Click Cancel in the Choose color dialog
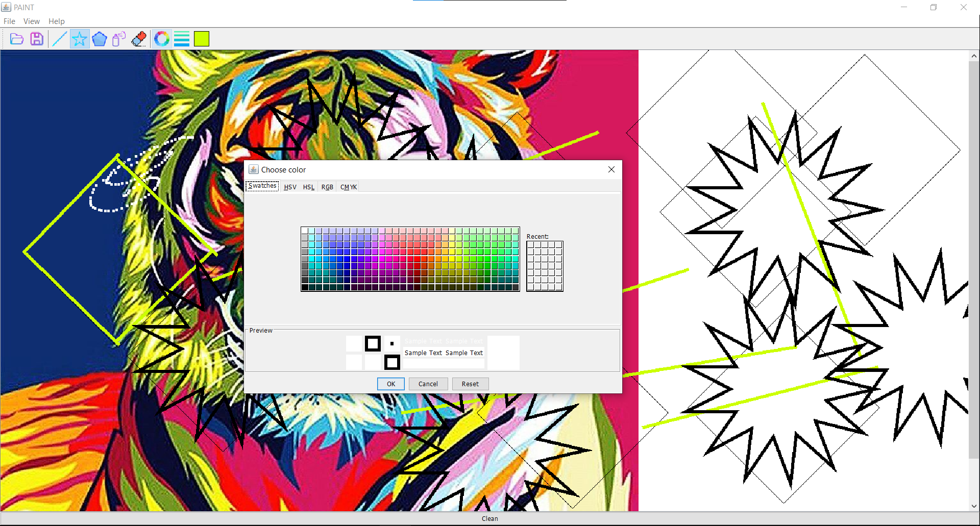 tap(428, 384)
